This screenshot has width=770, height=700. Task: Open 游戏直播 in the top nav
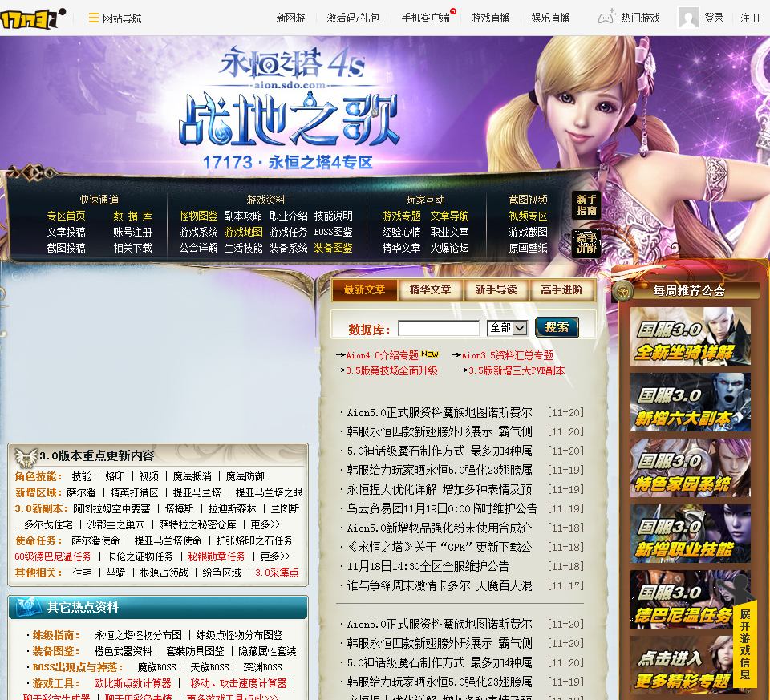coord(490,18)
